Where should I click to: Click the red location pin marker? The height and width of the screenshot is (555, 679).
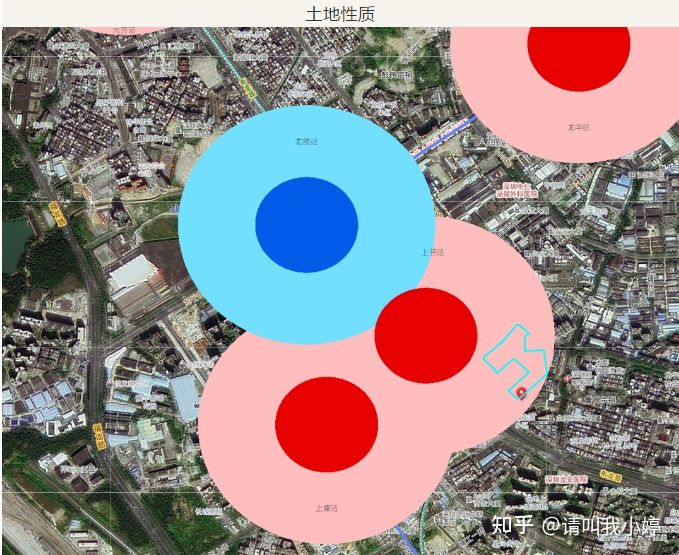point(522,393)
